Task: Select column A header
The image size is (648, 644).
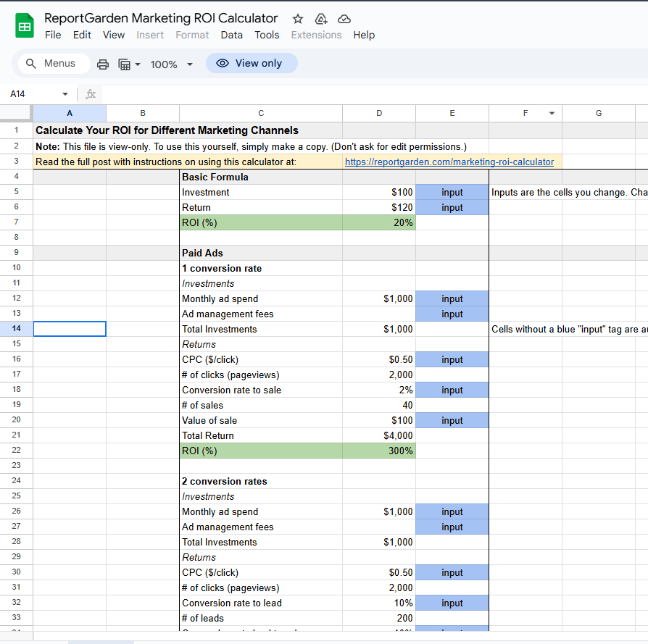Action: [70, 113]
